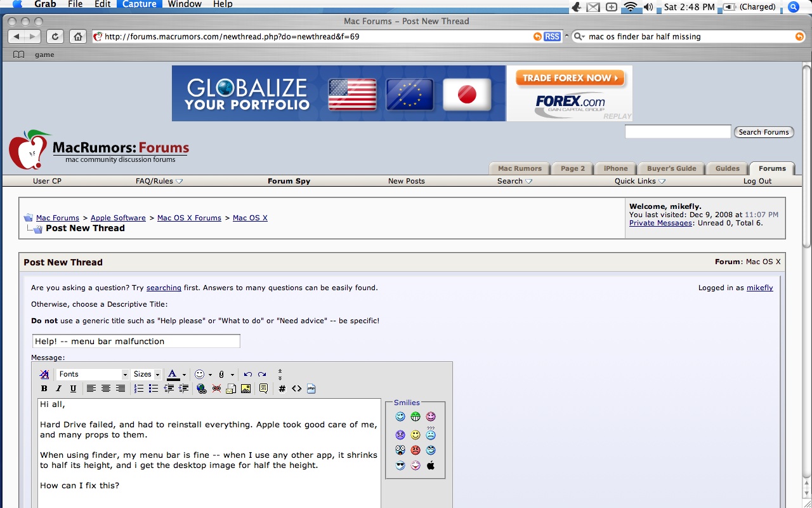812x508 pixels.
Task: Align message text to the left
Action: pyautogui.click(x=91, y=389)
